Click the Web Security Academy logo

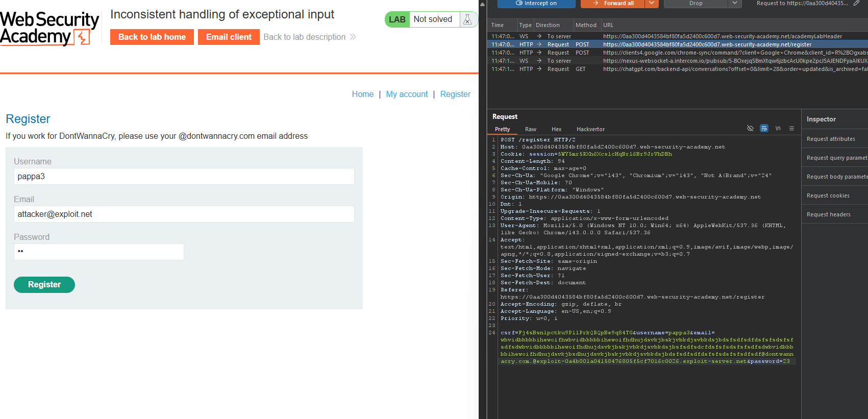[x=49, y=28]
